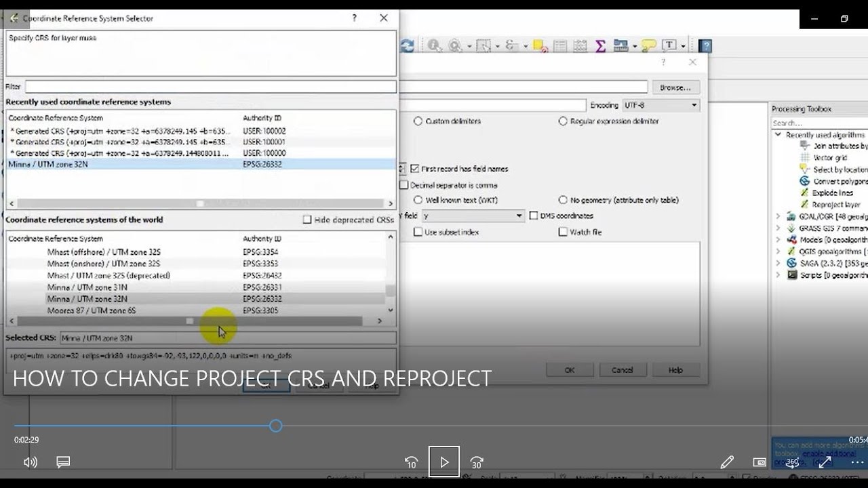The image size is (868, 488).
Task: Click Help in the delimited text dialog
Action: 675,370
